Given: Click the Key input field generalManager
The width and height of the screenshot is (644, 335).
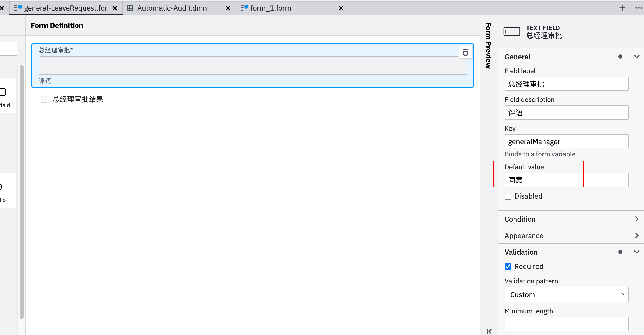Looking at the screenshot, I should tap(566, 142).
